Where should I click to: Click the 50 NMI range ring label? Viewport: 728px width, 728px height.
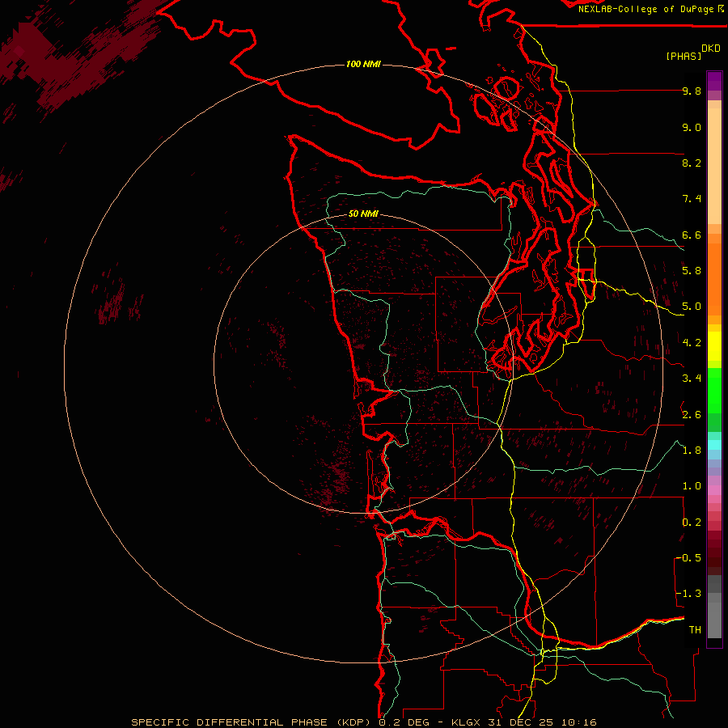point(363,214)
